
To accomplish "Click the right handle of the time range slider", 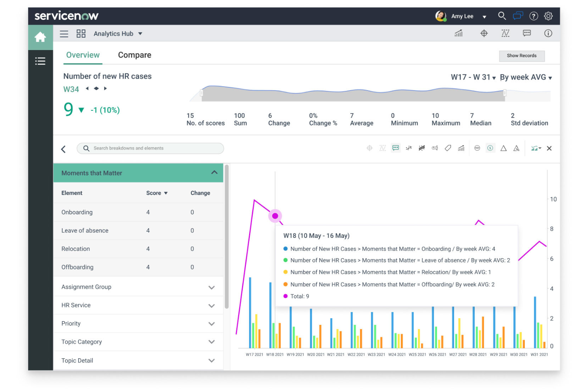I will 505,93.
